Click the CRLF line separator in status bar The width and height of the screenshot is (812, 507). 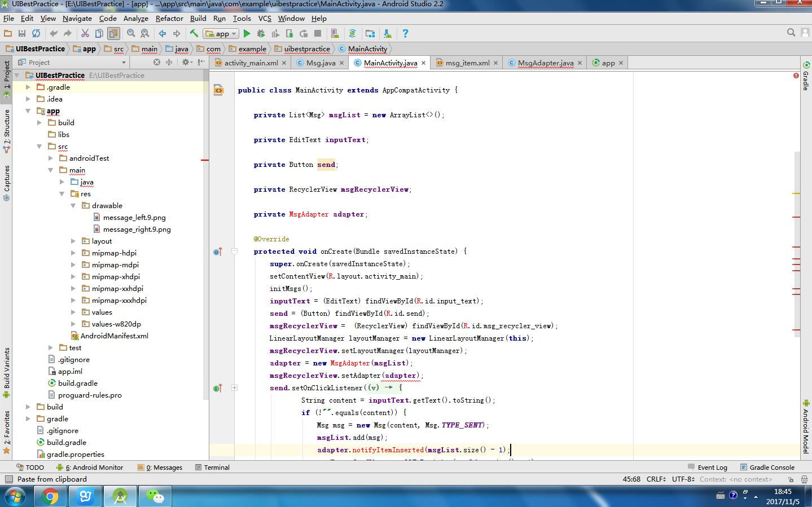(x=657, y=479)
